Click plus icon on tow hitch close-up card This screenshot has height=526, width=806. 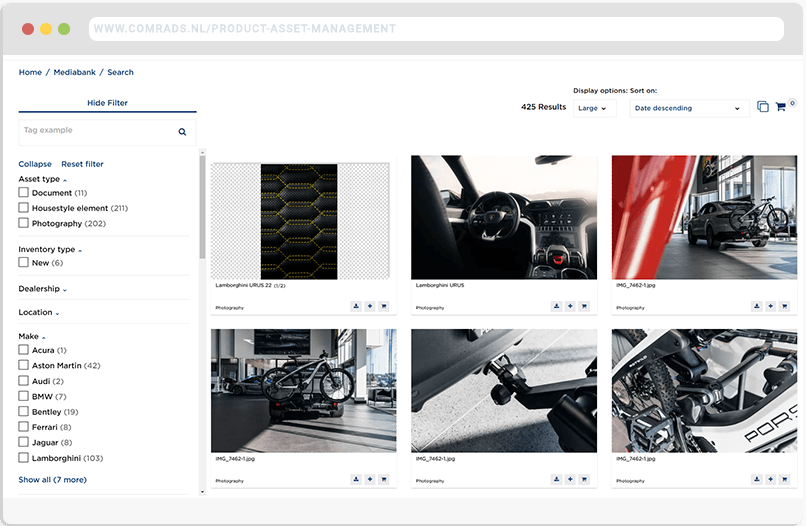click(x=570, y=480)
